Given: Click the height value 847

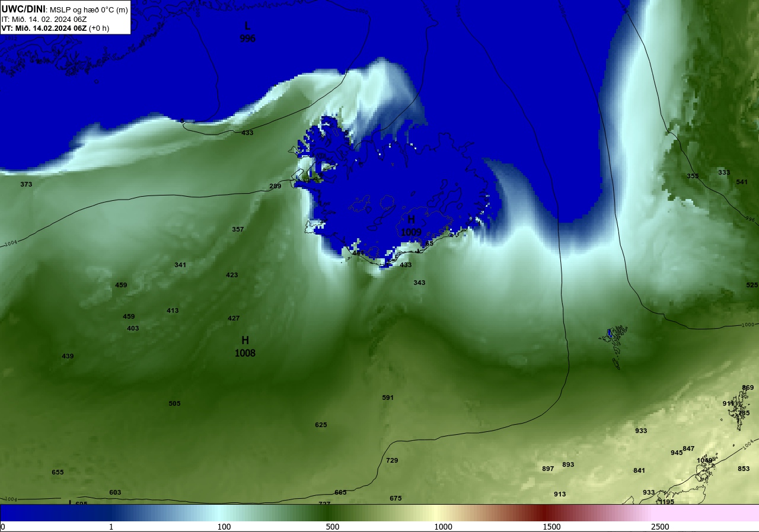Looking at the screenshot, I should (688, 448).
